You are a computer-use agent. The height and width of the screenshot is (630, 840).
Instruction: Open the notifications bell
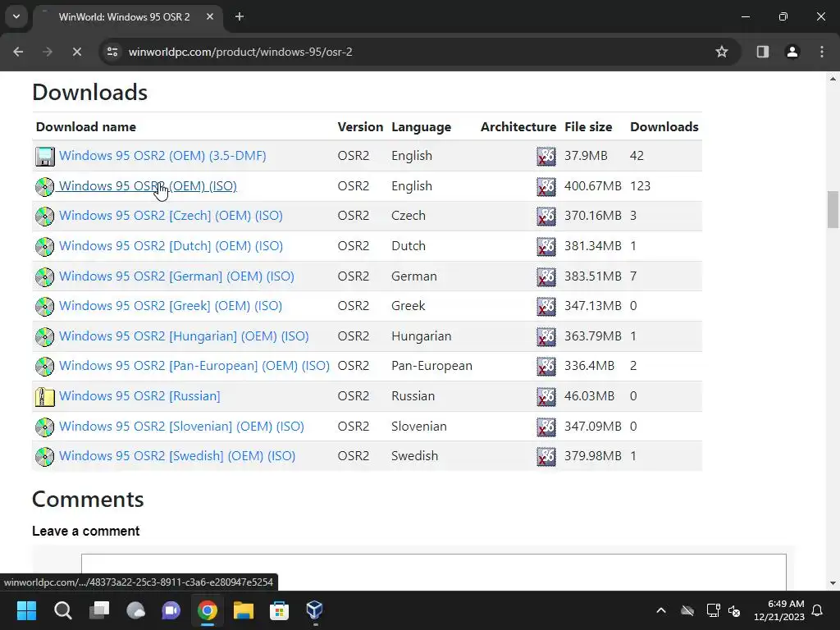818,610
